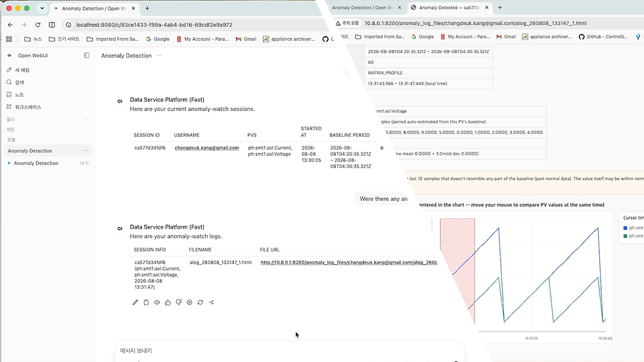Open 워크스페이스 workspace in sidebar

point(24,107)
